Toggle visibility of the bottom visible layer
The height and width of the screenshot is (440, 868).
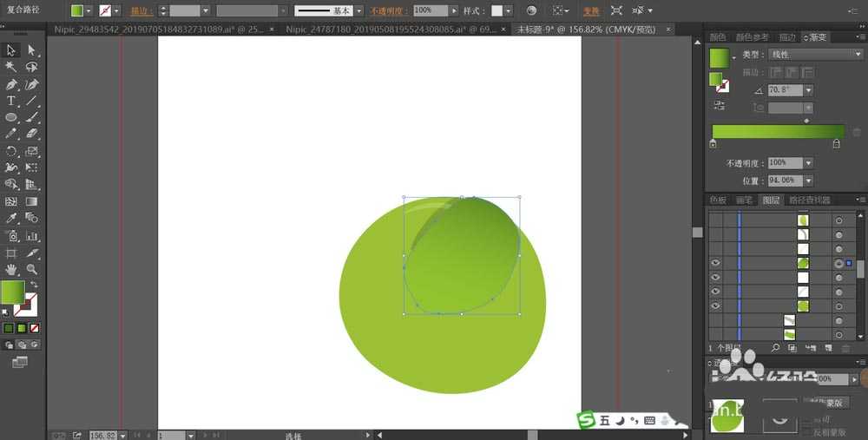pos(715,305)
